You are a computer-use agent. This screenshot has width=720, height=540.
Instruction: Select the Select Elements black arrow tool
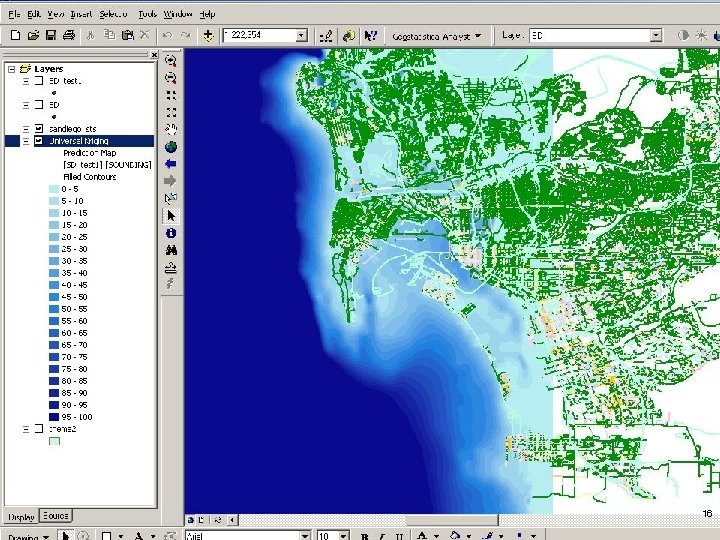171,216
